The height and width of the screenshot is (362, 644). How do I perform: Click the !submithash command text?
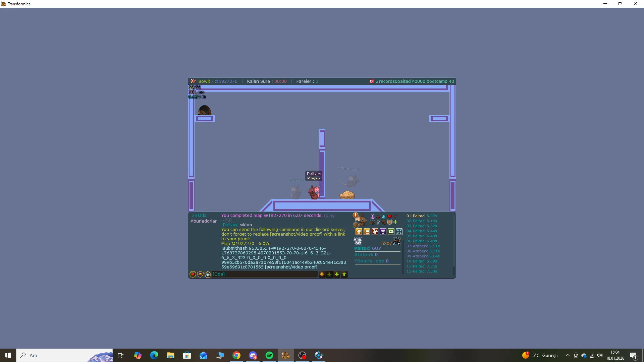click(x=284, y=258)
